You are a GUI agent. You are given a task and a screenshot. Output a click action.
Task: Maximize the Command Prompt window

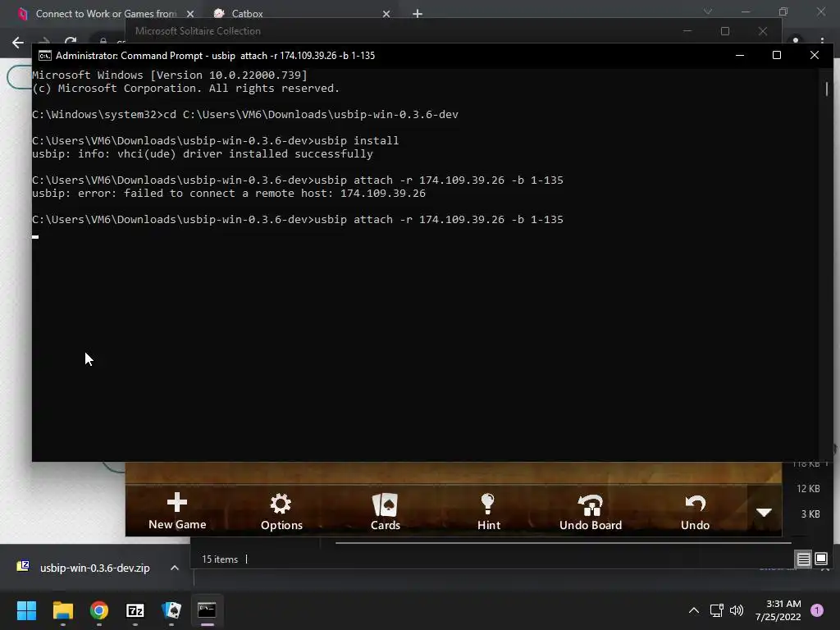pos(777,55)
